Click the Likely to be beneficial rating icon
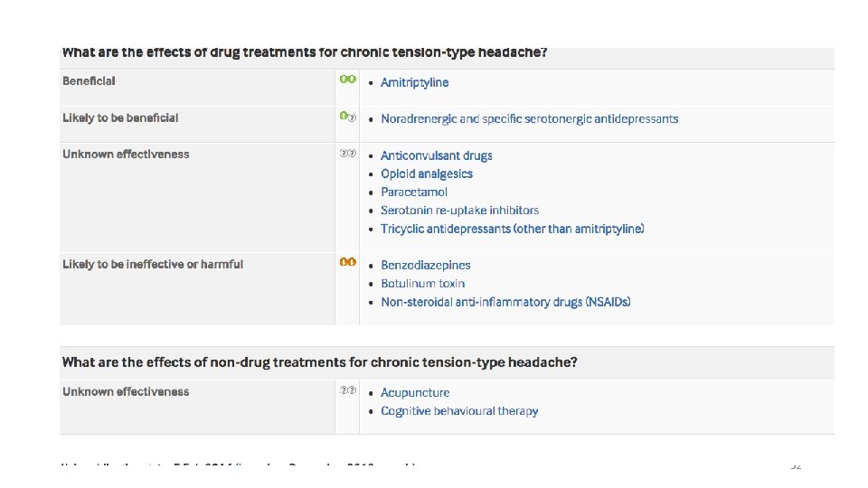The height and width of the screenshot is (488, 868). click(x=347, y=117)
